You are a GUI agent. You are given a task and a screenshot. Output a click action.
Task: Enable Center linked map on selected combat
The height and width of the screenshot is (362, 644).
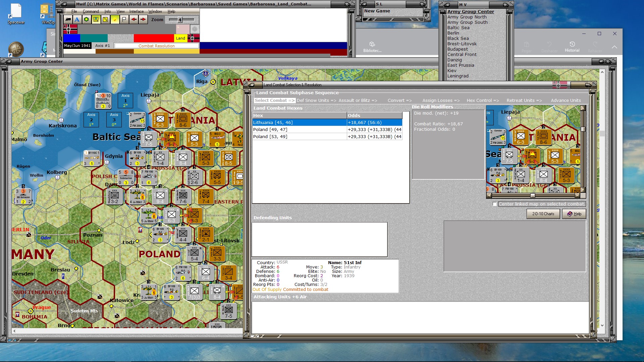click(495, 204)
